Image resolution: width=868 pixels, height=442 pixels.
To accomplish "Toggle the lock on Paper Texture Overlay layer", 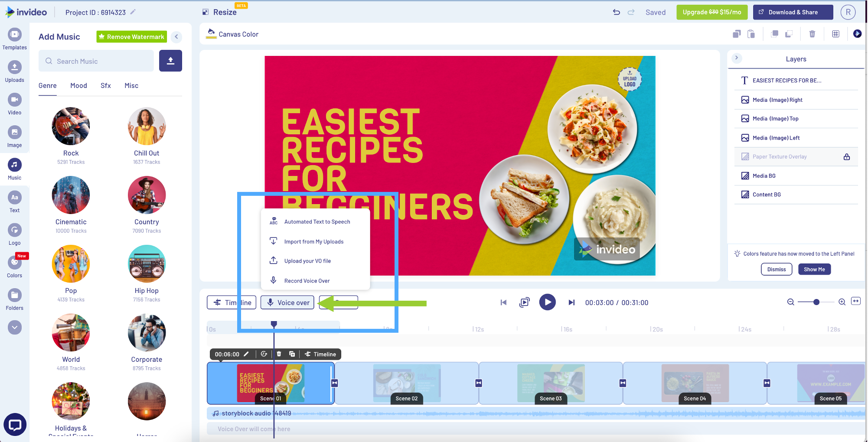I will pyautogui.click(x=847, y=156).
